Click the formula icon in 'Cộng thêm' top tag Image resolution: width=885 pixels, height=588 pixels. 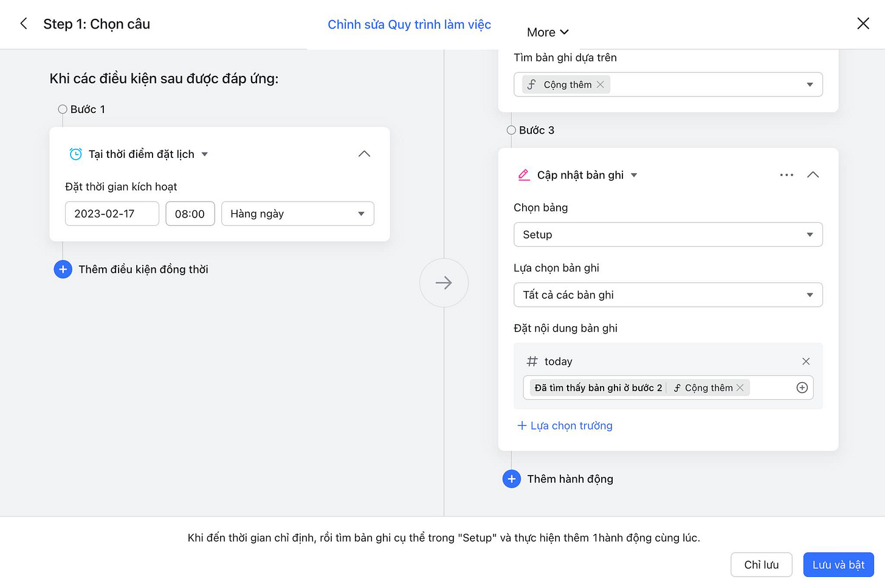[x=531, y=84]
